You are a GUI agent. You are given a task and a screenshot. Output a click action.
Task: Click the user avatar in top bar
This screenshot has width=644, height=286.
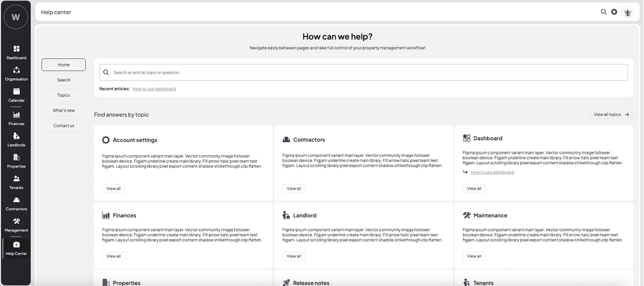(x=627, y=13)
